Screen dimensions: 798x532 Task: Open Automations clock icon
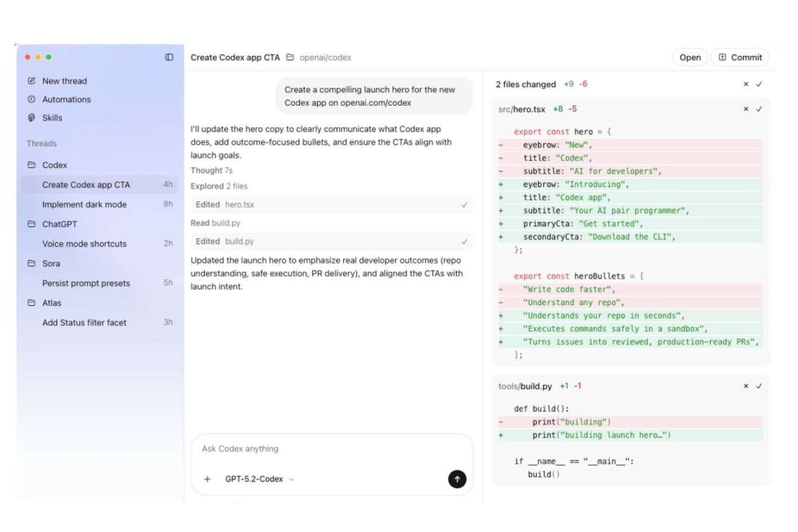(31, 99)
